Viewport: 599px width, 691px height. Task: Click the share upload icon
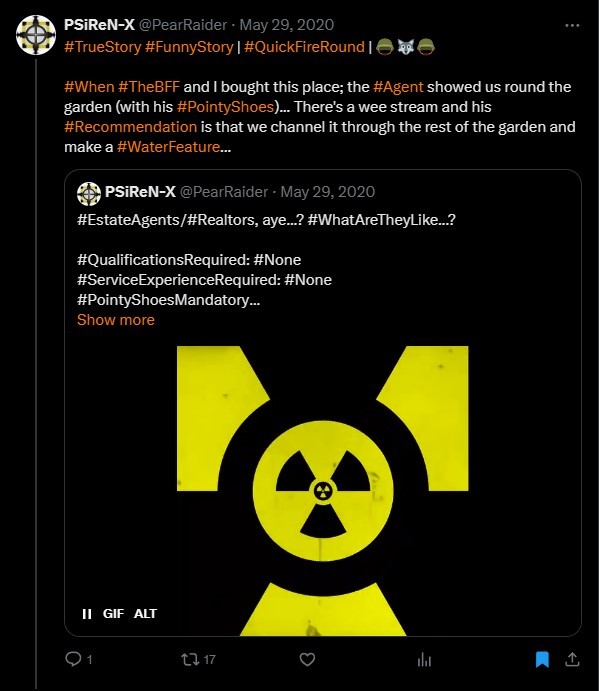(572, 659)
